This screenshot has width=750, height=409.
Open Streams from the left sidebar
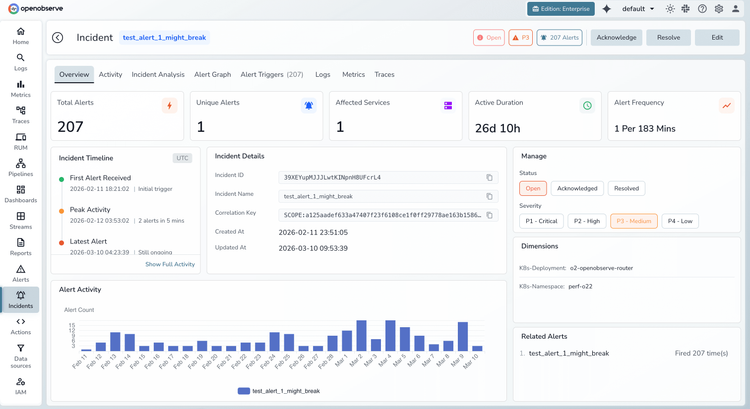[21, 220]
